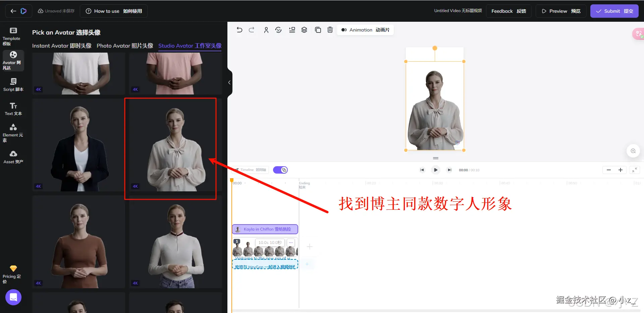The image size is (644, 313).
Task: Open the Avatar panel in the sidebar
Action: pos(13,60)
